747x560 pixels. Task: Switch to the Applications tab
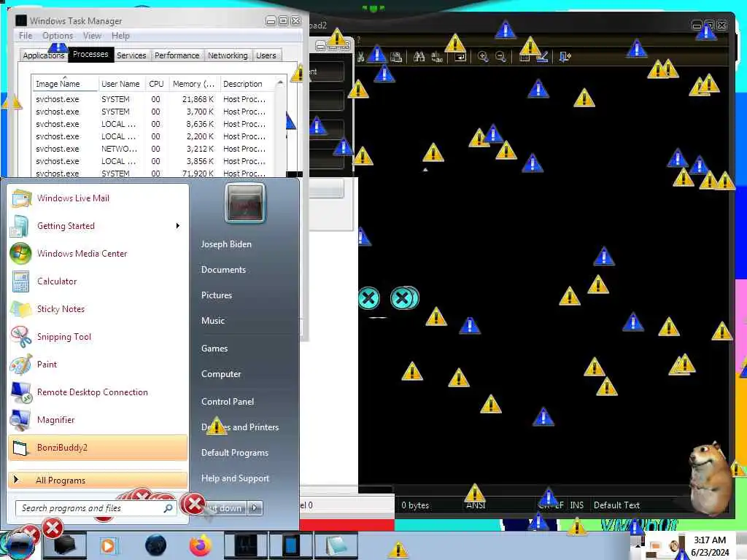(x=43, y=55)
